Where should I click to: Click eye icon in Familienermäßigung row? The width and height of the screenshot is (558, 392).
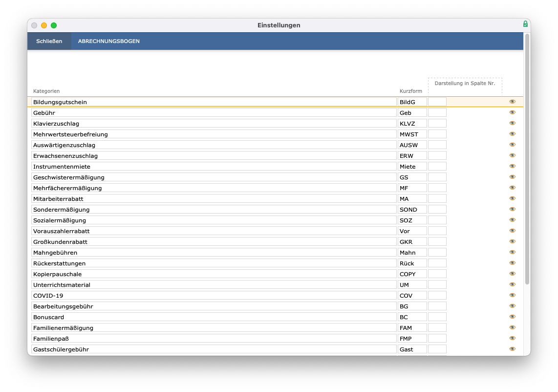(513, 327)
